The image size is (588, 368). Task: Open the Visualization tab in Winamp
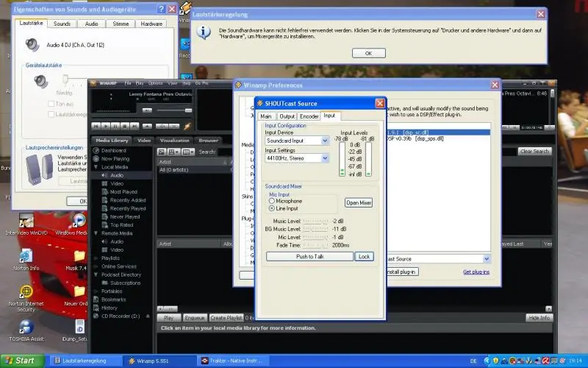click(x=174, y=140)
